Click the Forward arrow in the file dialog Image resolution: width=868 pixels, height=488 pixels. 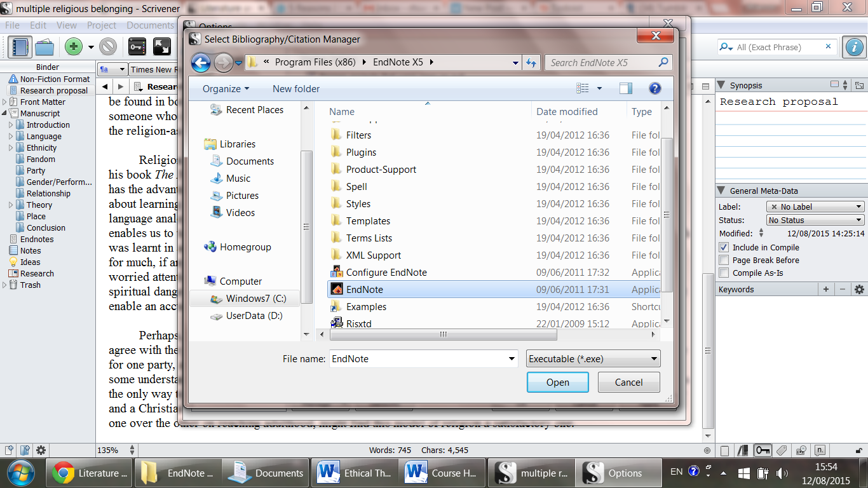(223, 62)
